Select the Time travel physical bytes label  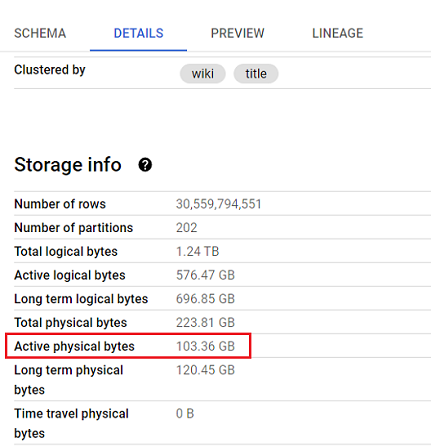[x=71, y=423]
